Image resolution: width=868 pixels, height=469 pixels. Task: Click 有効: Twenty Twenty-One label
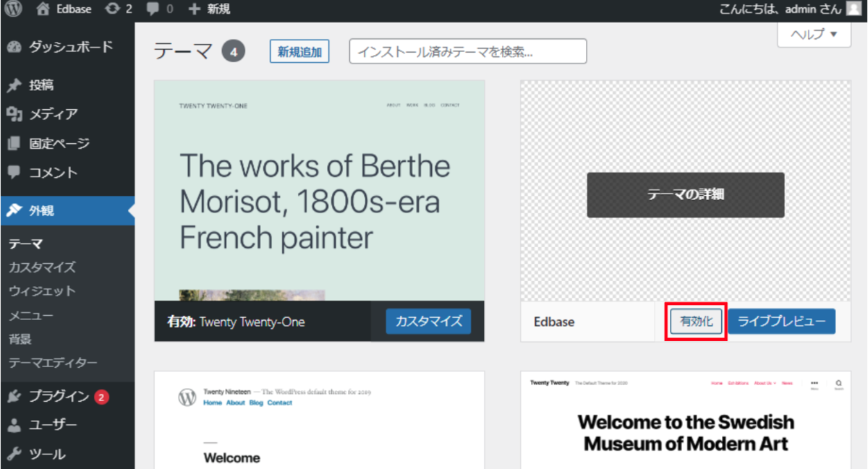[236, 322]
